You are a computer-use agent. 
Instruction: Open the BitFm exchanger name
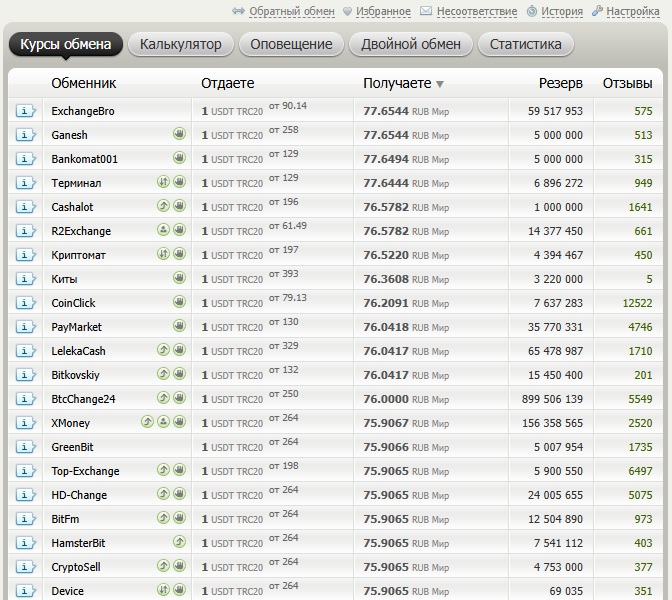(x=65, y=519)
